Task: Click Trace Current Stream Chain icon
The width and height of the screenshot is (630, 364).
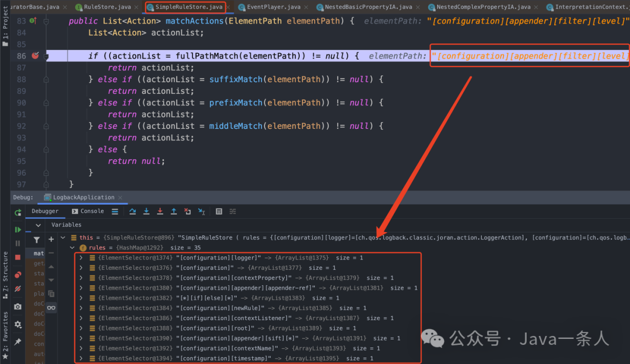Action: tap(233, 211)
